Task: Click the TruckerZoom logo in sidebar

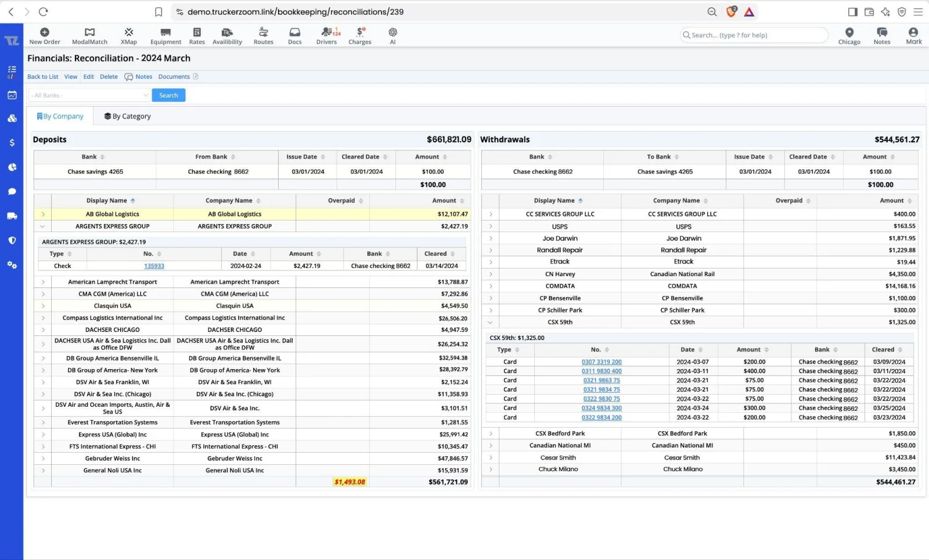Action: click(x=12, y=41)
